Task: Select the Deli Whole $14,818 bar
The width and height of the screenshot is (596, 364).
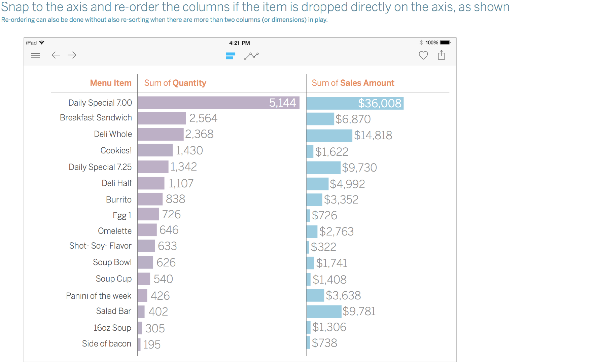Action: [x=329, y=135]
